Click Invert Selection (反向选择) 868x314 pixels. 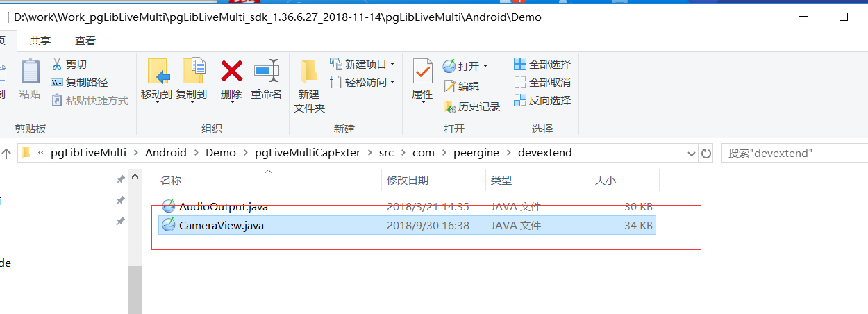(542, 100)
